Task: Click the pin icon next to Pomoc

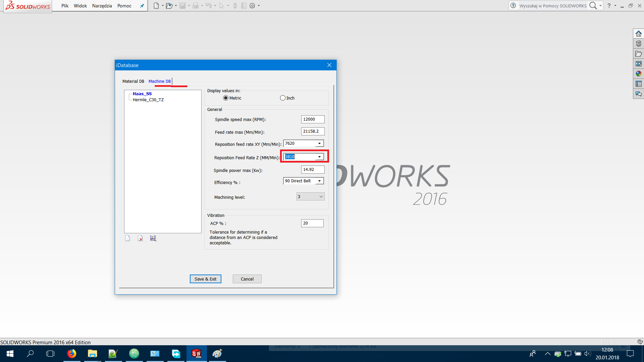Action: (142, 6)
